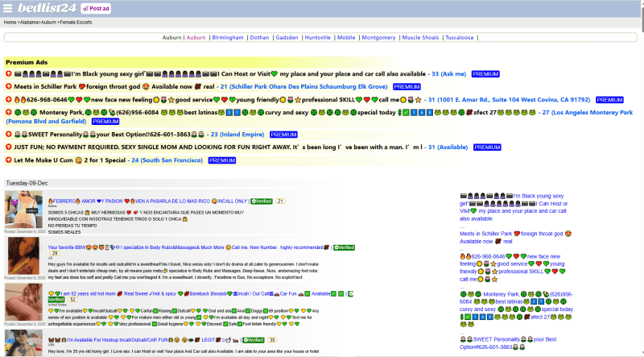Click red arrow icon on Schiller Park ad
644x357 pixels.
coord(9,87)
